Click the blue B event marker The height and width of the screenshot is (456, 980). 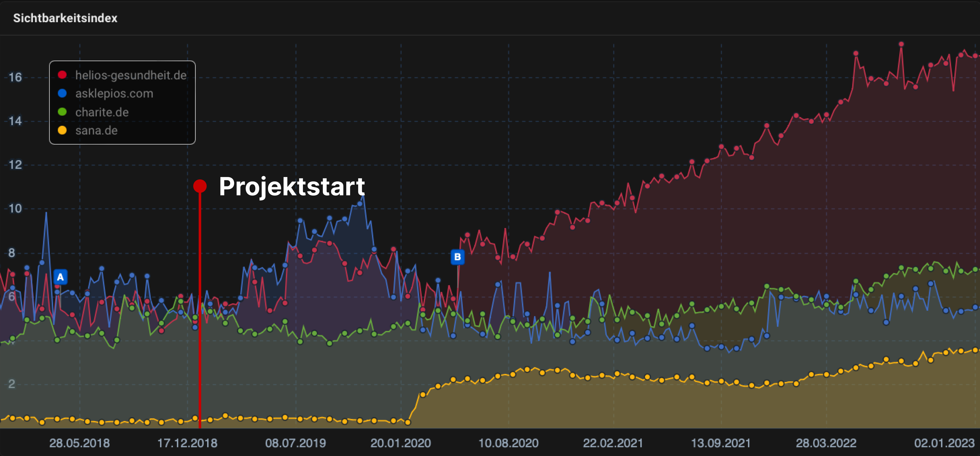tap(457, 257)
